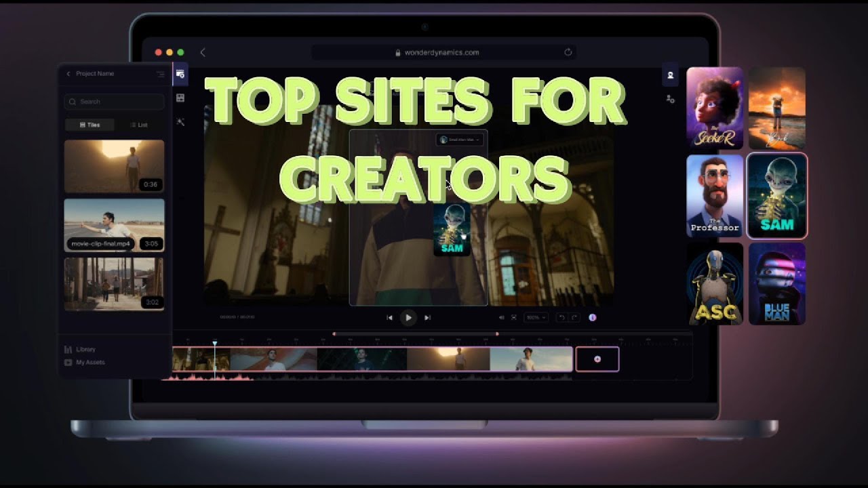Click the undo arrow

pos(561,317)
